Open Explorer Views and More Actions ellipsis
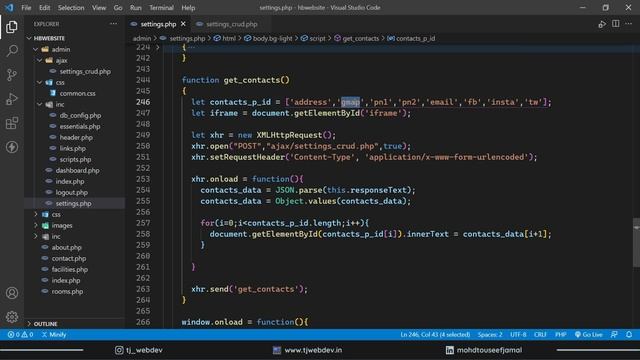640x360 pixels. 113,24
